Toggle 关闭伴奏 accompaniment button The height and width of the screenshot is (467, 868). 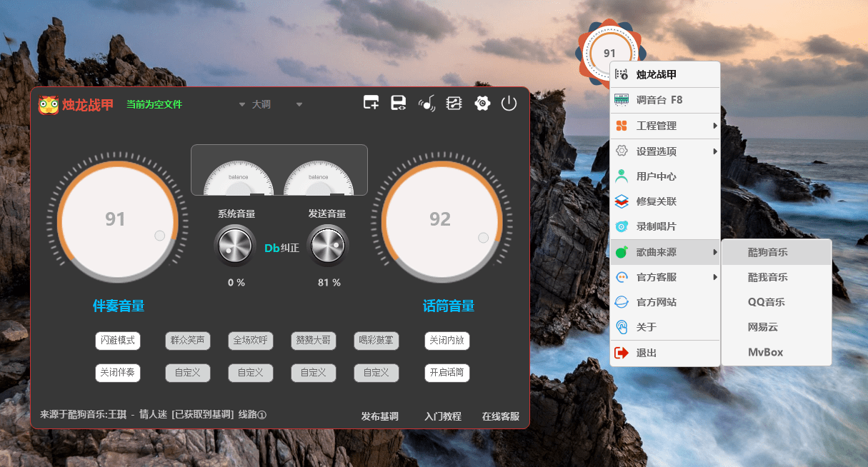coord(118,373)
